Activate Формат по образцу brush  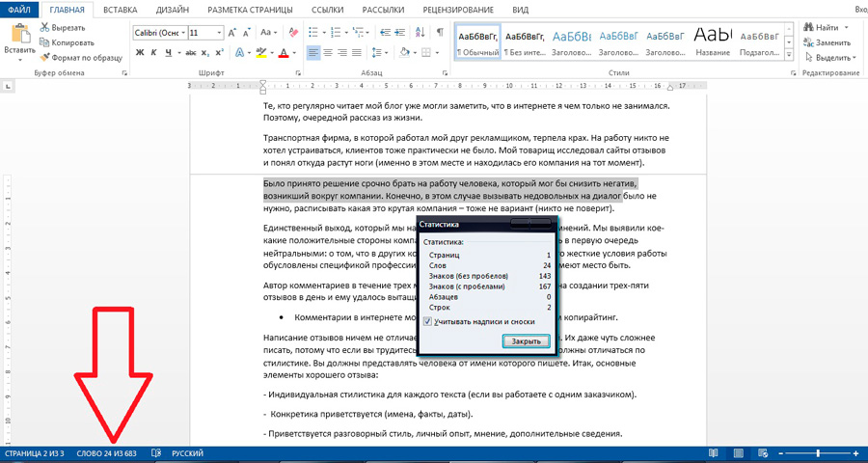[x=81, y=58]
